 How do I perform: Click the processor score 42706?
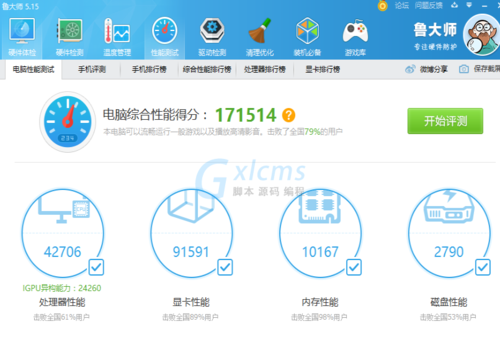point(63,252)
